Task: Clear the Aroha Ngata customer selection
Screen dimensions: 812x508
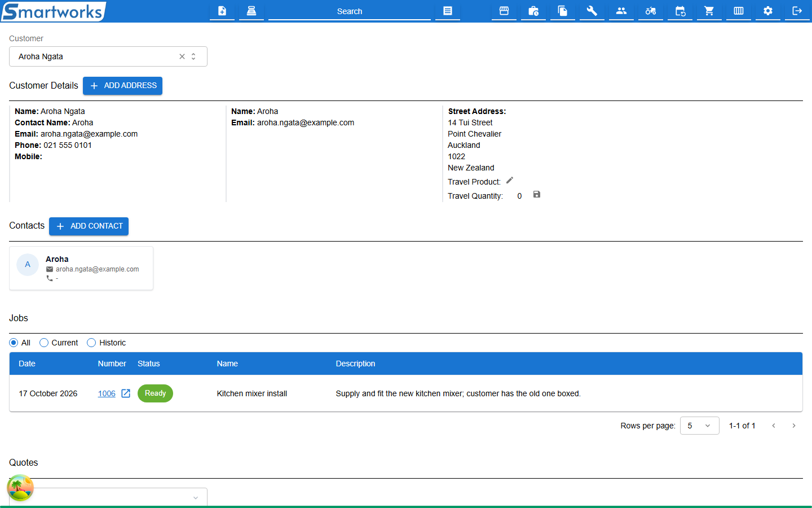Action: click(182, 56)
